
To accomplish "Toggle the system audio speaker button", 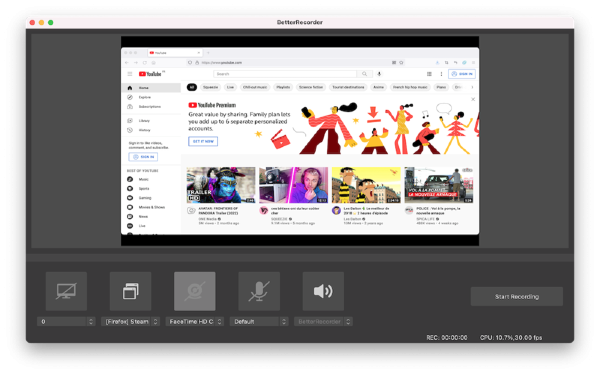I will click(323, 291).
